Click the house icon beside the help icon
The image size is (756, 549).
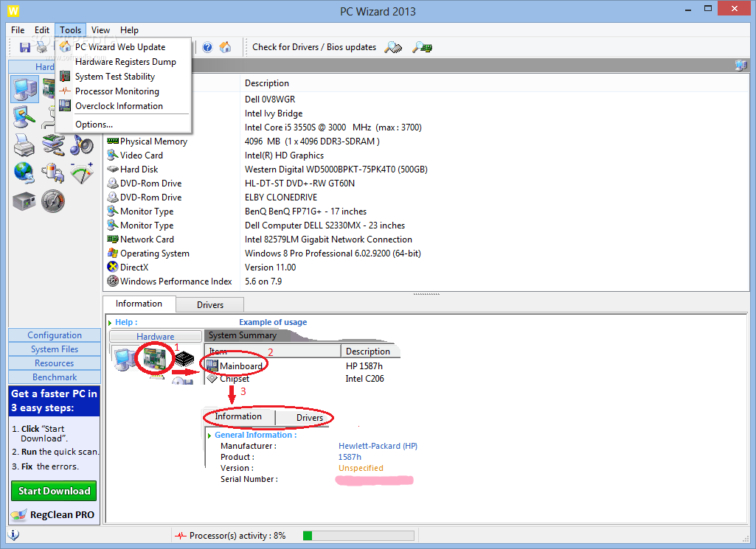[x=225, y=47]
